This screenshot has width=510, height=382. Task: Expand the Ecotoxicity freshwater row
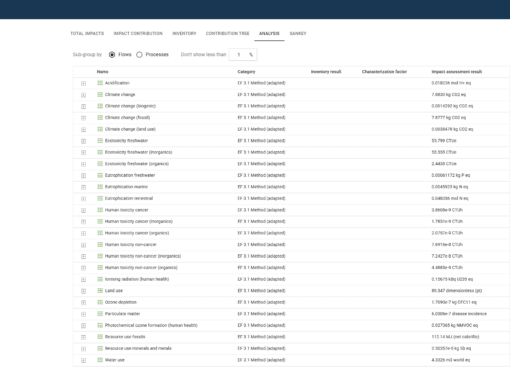pyautogui.click(x=83, y=141)
